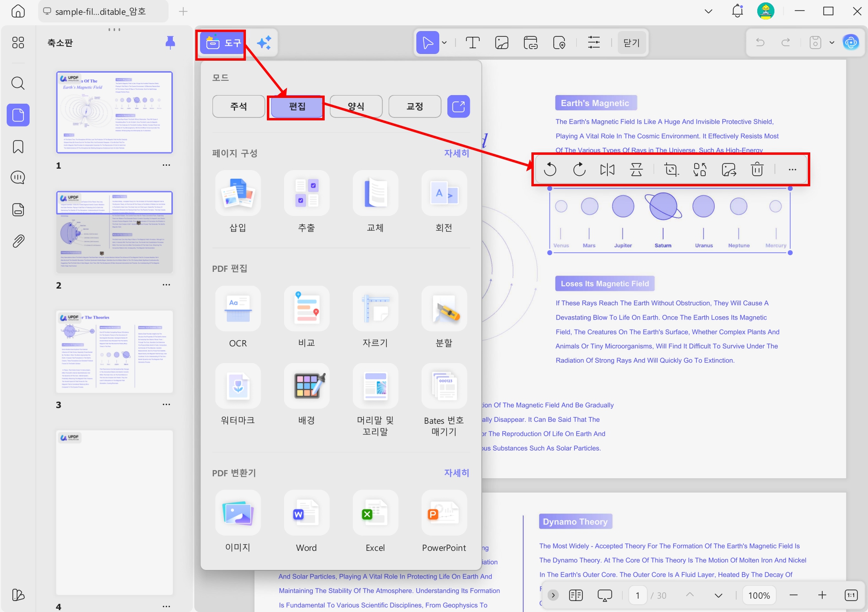Image resolution: width=868 pixels, height=612 pixels.
Task: Open the 배경 background tool
Action: point(307,386)
